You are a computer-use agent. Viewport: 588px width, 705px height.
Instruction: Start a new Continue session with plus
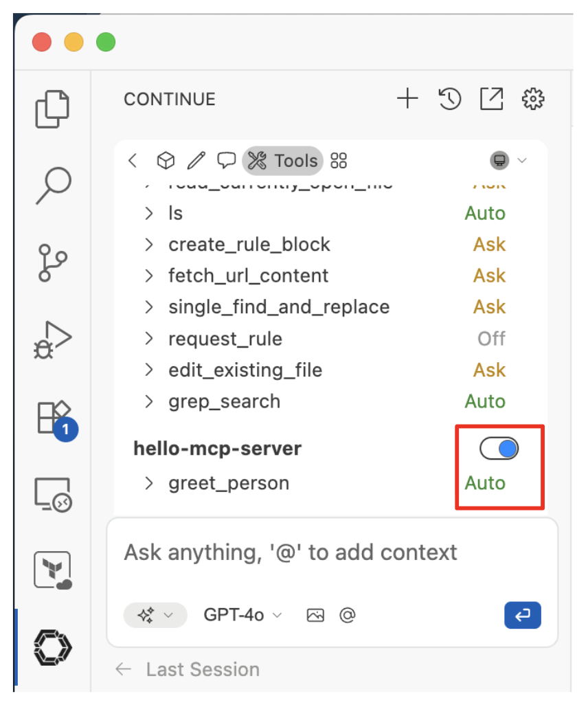click(x=407, y=98)
